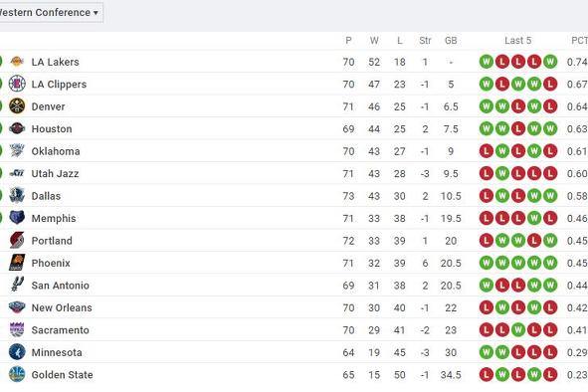This screenshot has height=392, width=588.
Task: Click the Dallas Mavericks logo
Action: (x=17, y=195)
